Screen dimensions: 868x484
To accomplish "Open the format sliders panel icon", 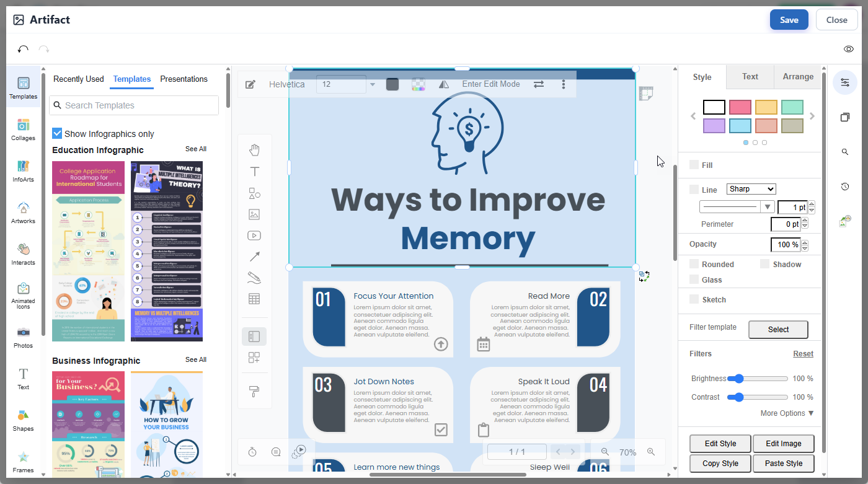I will [845, 82].
